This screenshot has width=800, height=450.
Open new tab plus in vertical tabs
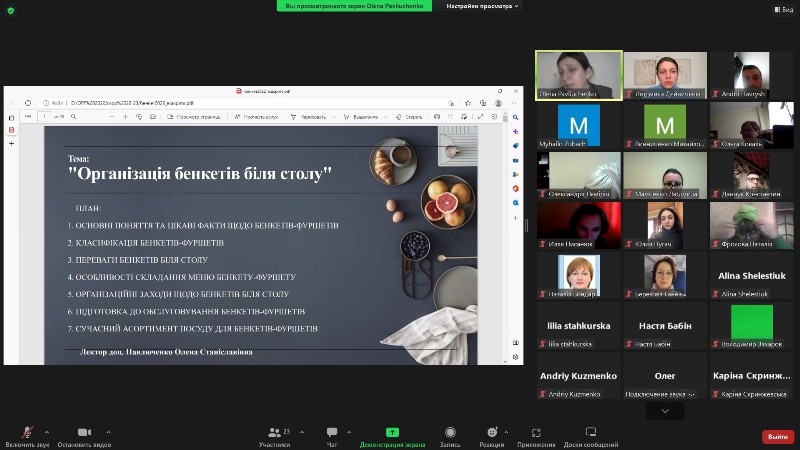pyautogui.click(x=11, y=143)
